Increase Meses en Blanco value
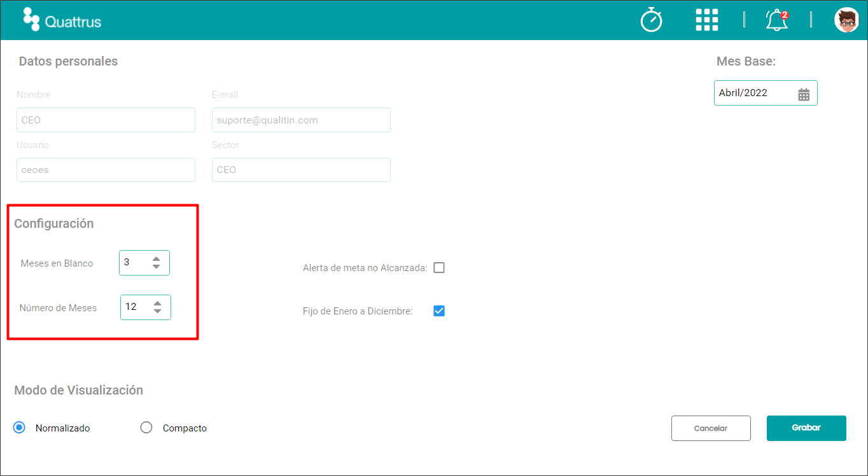This screenshot has width=868, height=476. pos(157,258)
